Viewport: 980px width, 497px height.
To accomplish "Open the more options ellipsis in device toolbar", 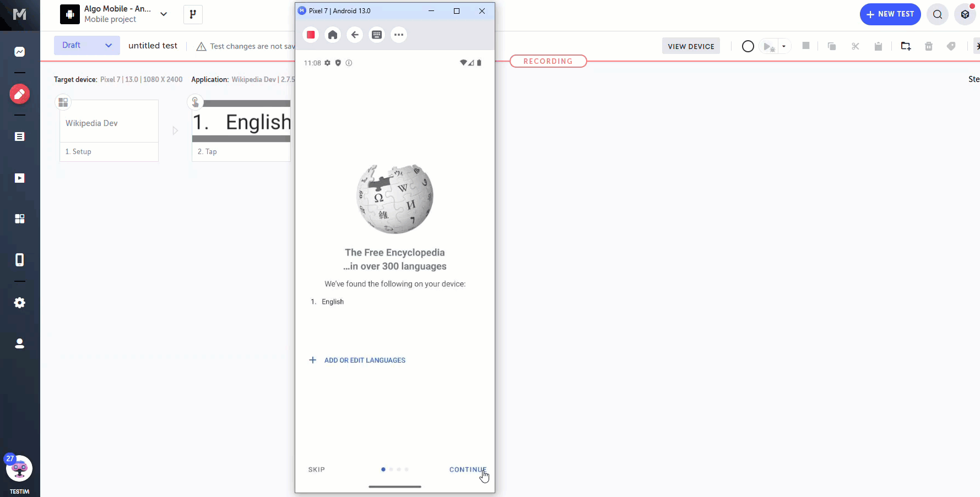I will 399,35.
